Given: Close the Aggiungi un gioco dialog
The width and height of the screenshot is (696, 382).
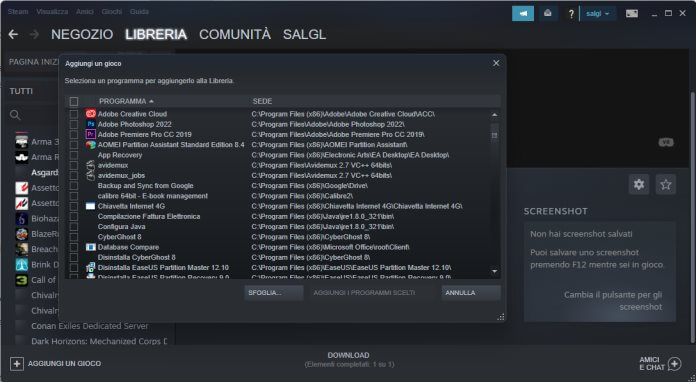Looking at the screenshot, I should click(x=496, y=63).
